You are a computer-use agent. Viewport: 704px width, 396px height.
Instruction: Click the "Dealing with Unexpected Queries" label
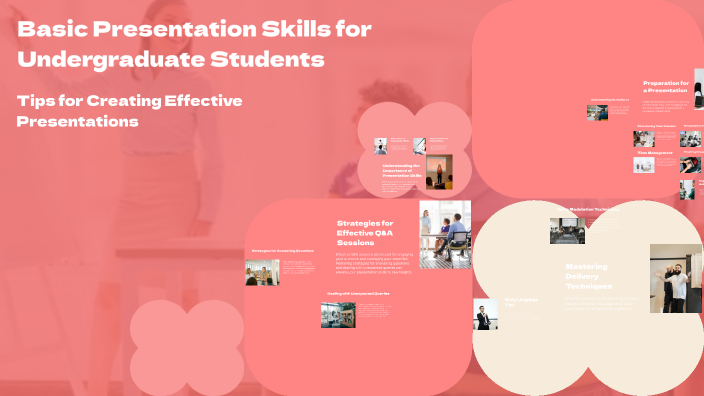pos(358,294)
